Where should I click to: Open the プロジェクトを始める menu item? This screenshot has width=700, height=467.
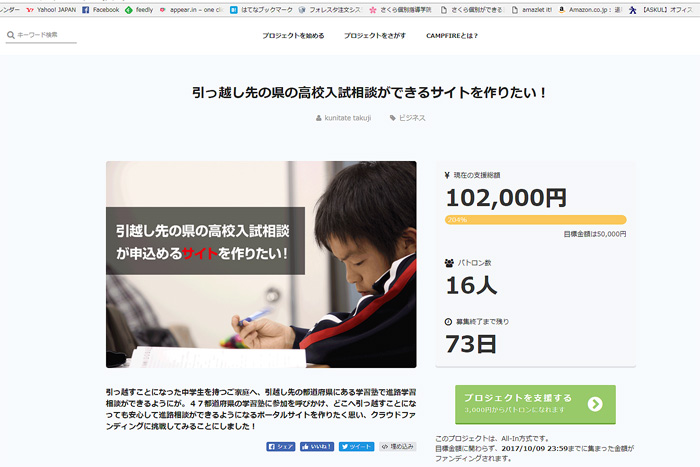click(x=293, y=35)
